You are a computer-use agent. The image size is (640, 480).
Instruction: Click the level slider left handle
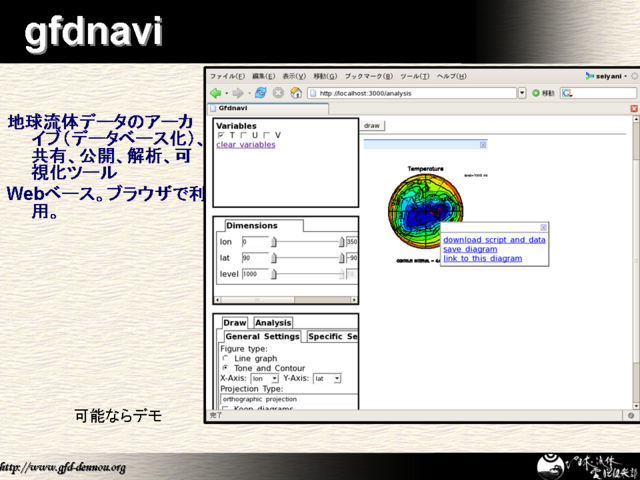(274, 274)
